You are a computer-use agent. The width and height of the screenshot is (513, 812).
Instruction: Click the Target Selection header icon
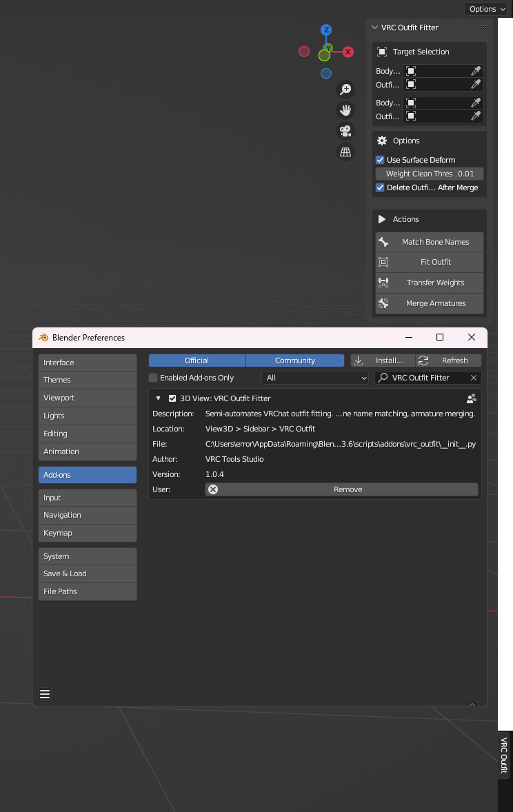pos(382,51)
